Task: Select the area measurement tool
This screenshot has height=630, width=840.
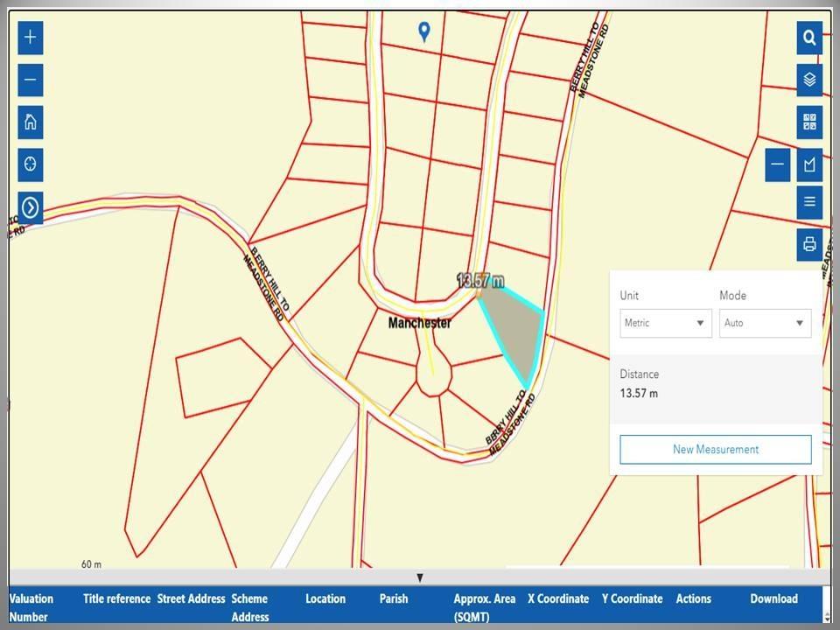Action: 809,164
